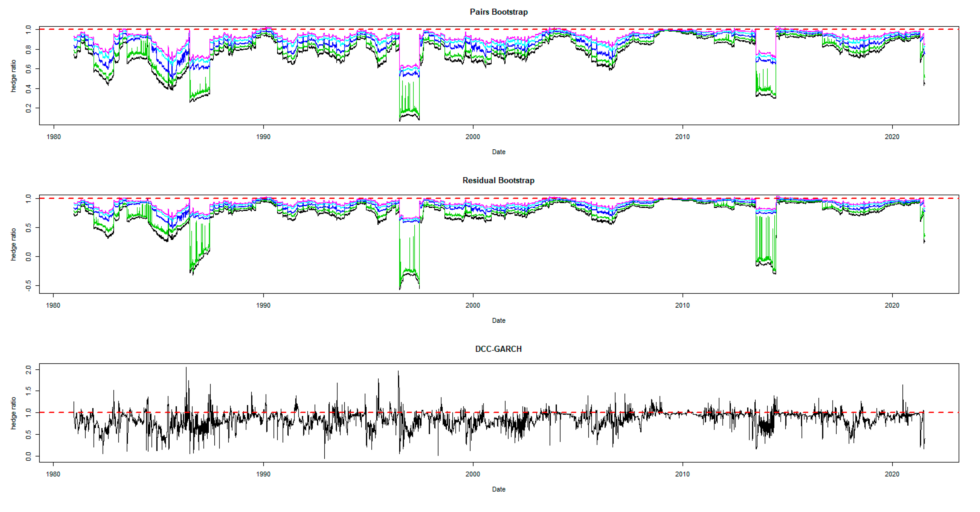The width and height of the screenshot is (980, 512).
Task: Click the 2010 tick label on middle chart
Action: tap(682, 305)
